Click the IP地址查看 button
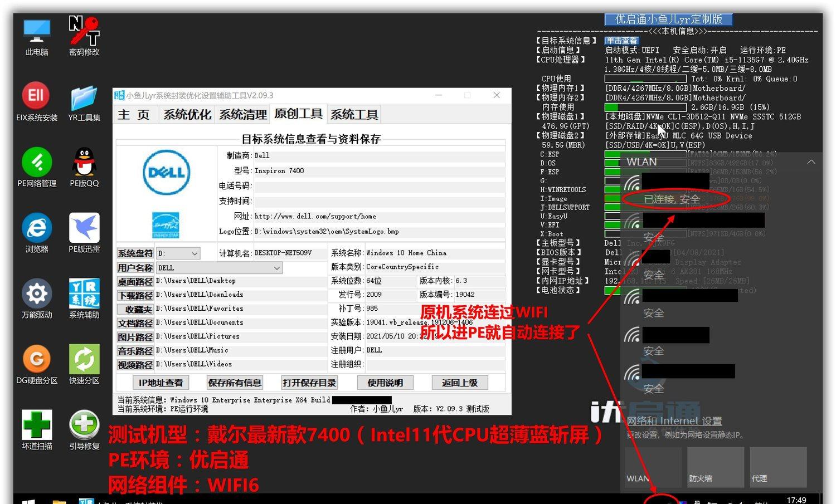 tap(161, 383)
